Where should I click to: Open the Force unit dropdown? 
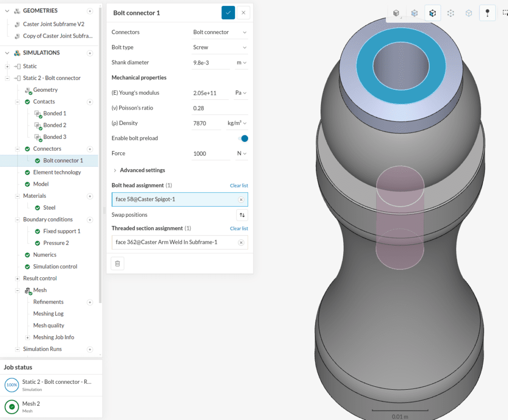(241, 153)
